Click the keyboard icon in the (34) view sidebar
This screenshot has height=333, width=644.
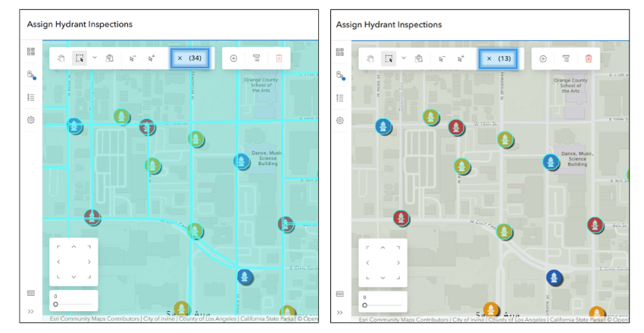31,293
